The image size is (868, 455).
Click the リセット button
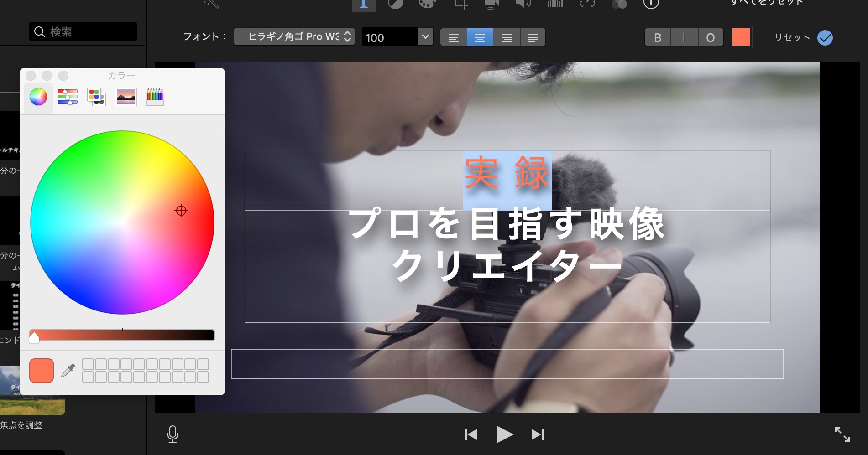[792, 37]
